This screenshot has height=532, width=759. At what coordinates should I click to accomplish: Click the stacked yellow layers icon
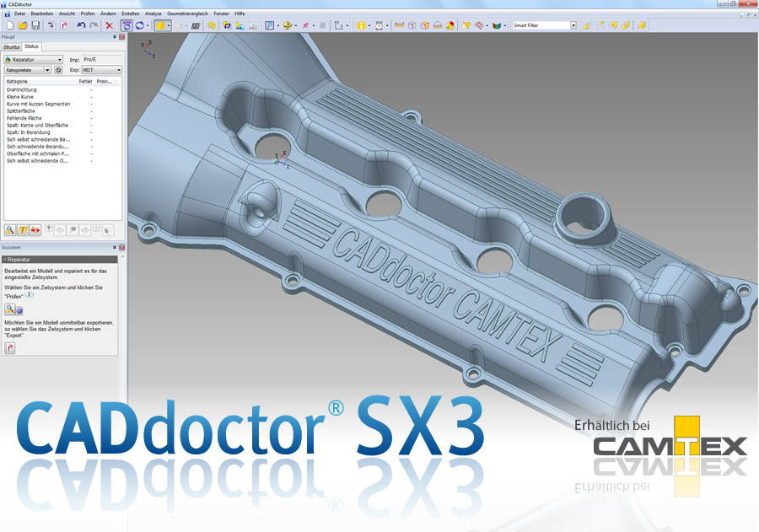[x=642, y=25]
